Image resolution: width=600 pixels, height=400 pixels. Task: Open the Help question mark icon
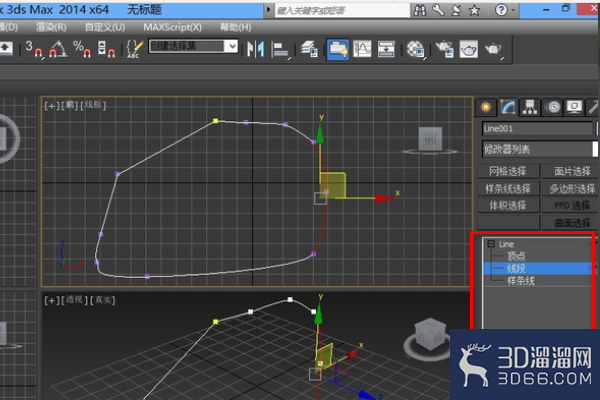(x=501, y=10)
